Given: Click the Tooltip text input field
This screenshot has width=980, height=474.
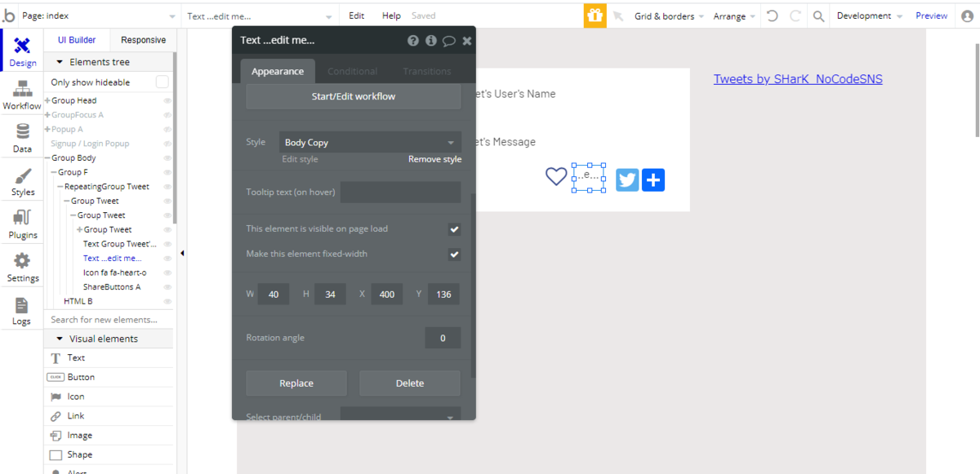Looking at the screenshot, I should coord(401,193).
